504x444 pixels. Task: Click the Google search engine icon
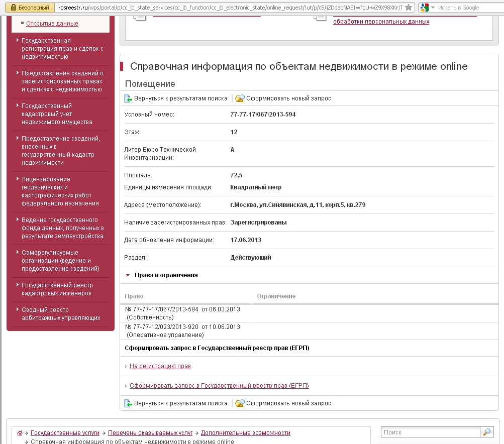[x=425, y=8]
